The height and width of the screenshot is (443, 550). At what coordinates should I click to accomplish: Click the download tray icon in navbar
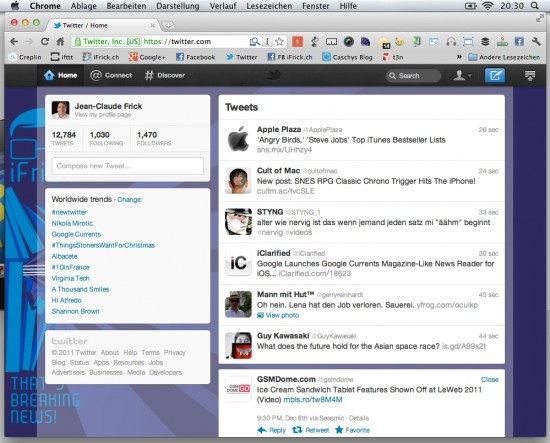tap(530, 75)
